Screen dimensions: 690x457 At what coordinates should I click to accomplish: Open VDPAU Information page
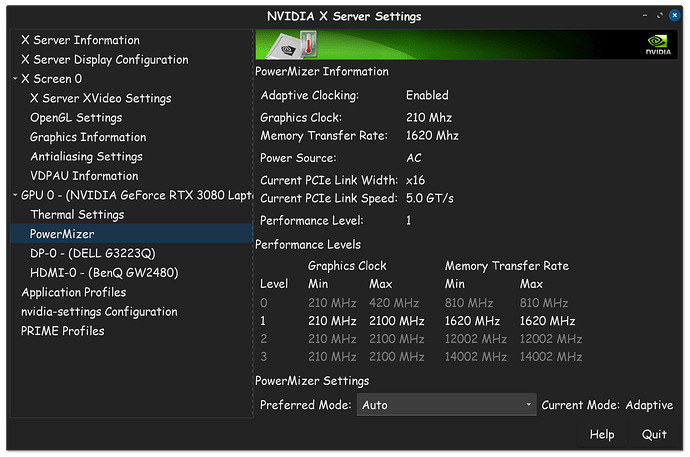coord(84,175)
